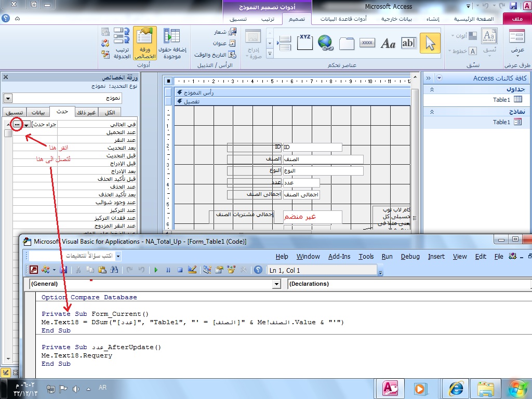
Task: Stop code with Reset square icon
Action: click(180, 270)
